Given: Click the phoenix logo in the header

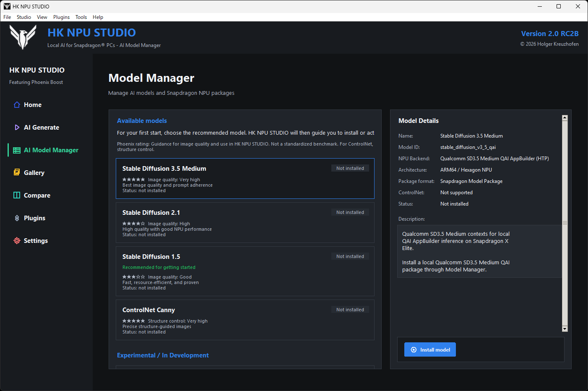Looking at the screenshot, I should click(x=23, y=37).
